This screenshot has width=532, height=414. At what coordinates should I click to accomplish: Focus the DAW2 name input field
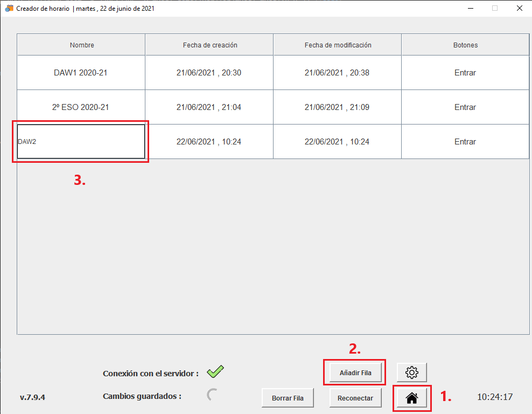pos(81,142)
